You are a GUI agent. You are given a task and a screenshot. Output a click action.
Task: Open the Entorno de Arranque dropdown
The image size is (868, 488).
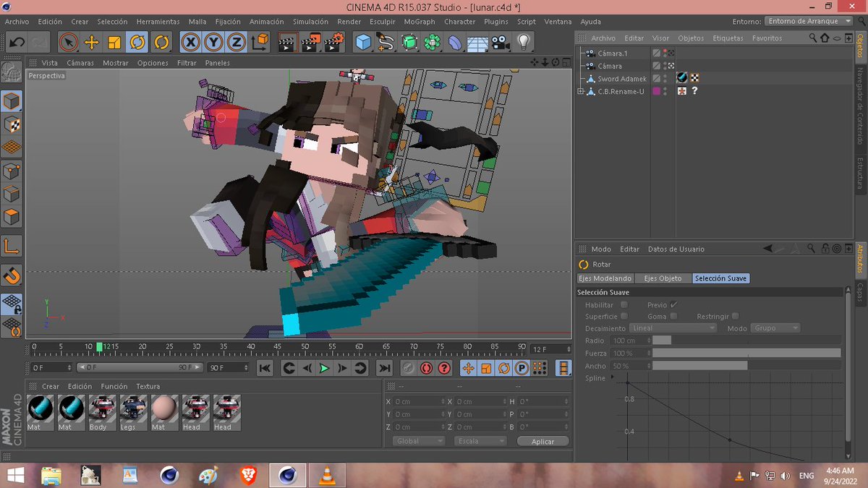809,21
